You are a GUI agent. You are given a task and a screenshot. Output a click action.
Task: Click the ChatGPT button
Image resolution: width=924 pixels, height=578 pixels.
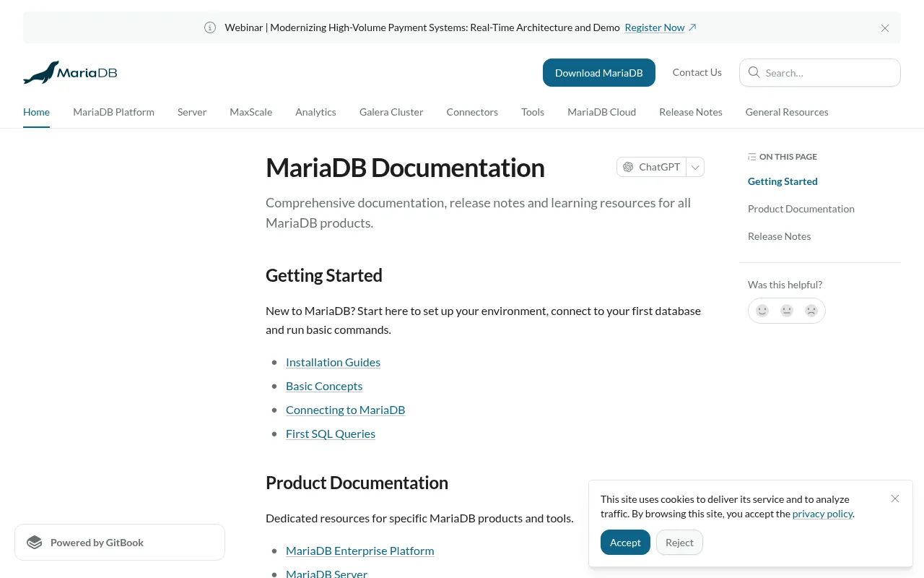[x=651, y=167]
